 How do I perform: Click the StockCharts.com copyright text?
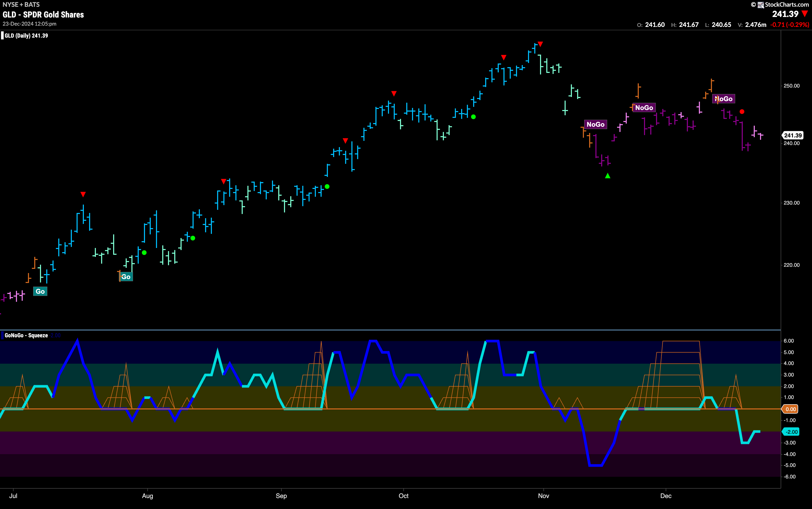click(x=787, y=5)
